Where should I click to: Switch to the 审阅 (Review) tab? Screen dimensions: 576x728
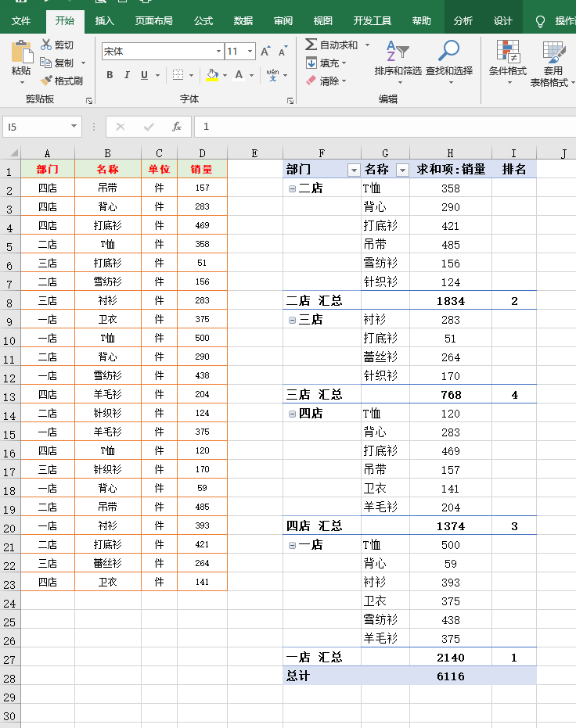(283, 21)
